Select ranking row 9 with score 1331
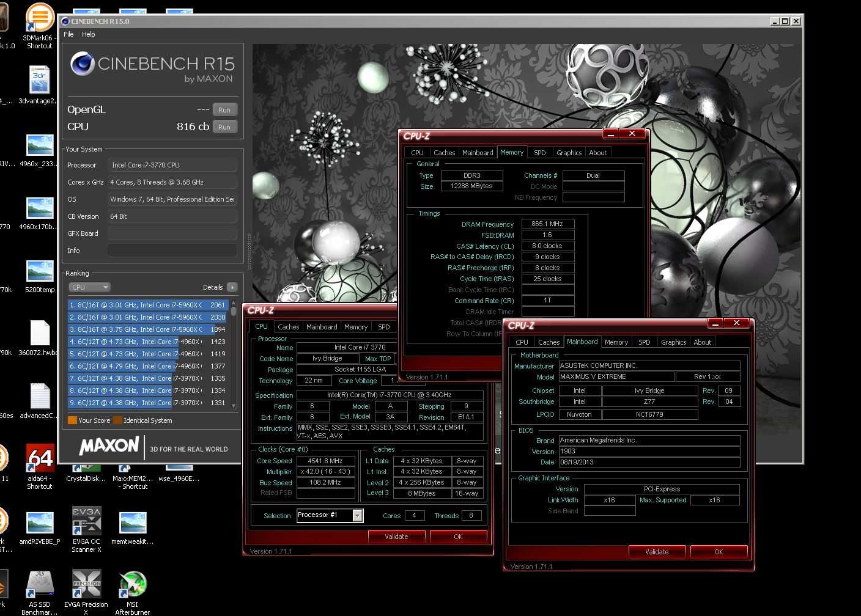The image size is (861, 616). [x=149, y=403]
